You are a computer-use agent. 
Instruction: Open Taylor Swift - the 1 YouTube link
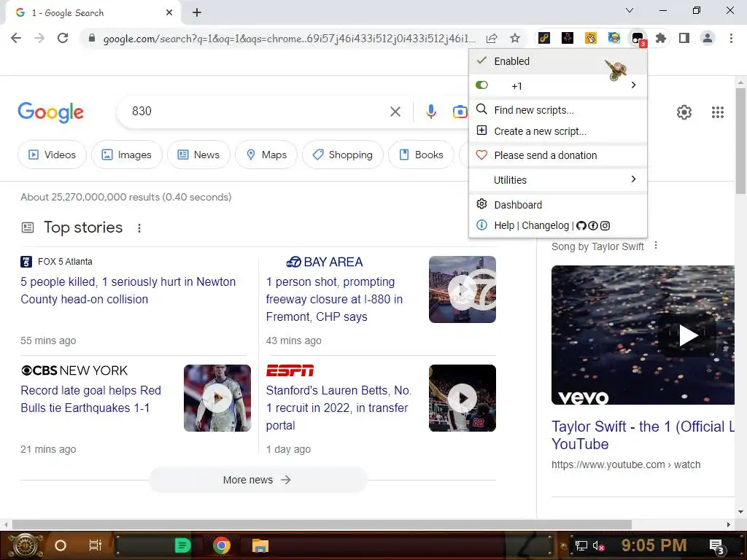click(643, 435)
